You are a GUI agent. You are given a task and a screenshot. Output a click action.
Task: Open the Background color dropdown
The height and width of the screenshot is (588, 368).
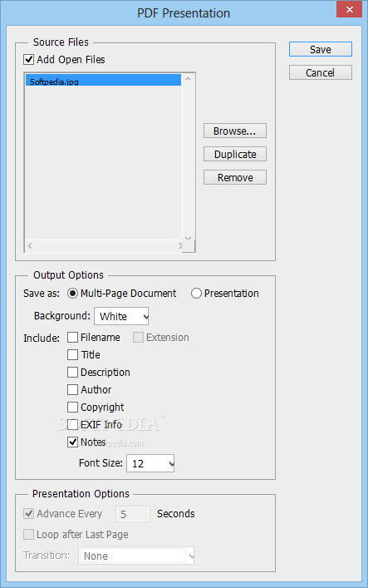[x=121, y=316]
